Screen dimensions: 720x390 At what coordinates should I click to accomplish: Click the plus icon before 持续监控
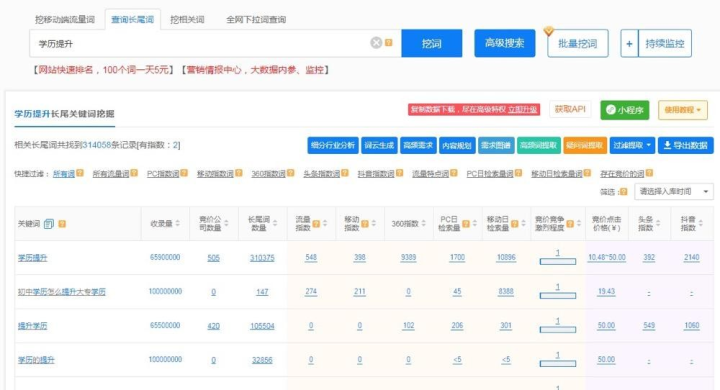tap(629, 44)
